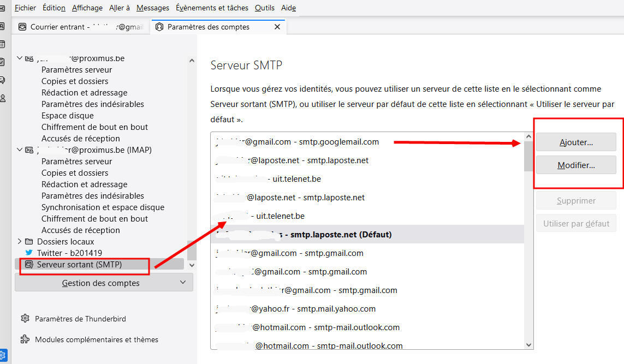The height and width of the screenshot is (364, 624).
Task: Select the smtp.googlemail.com server row
Action: click(367, 142)
